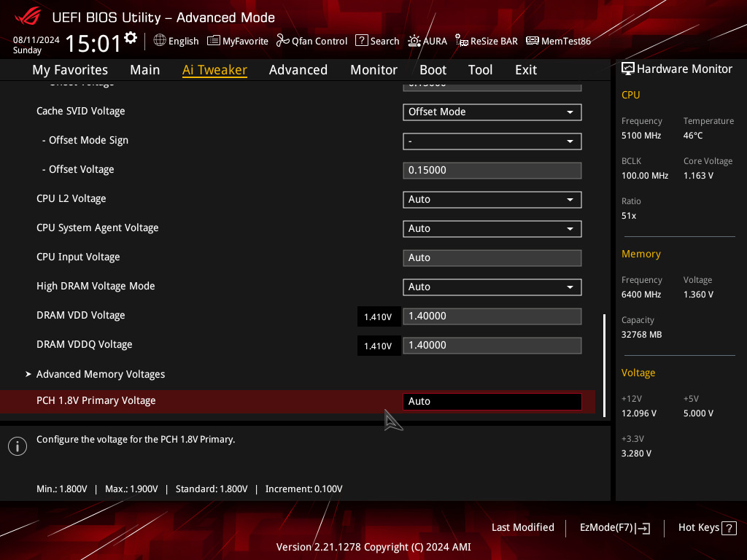Click the Offset Voltage 0.15000 input field
This screenshot has height=560, width=747.
492,171
